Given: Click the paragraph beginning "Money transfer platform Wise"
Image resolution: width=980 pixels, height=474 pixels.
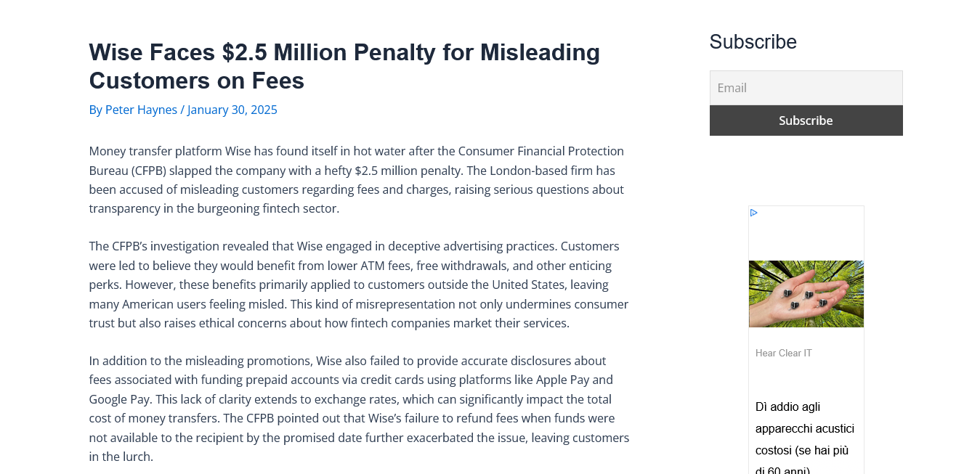Looking at the screenshot, I should pos(357,180).
